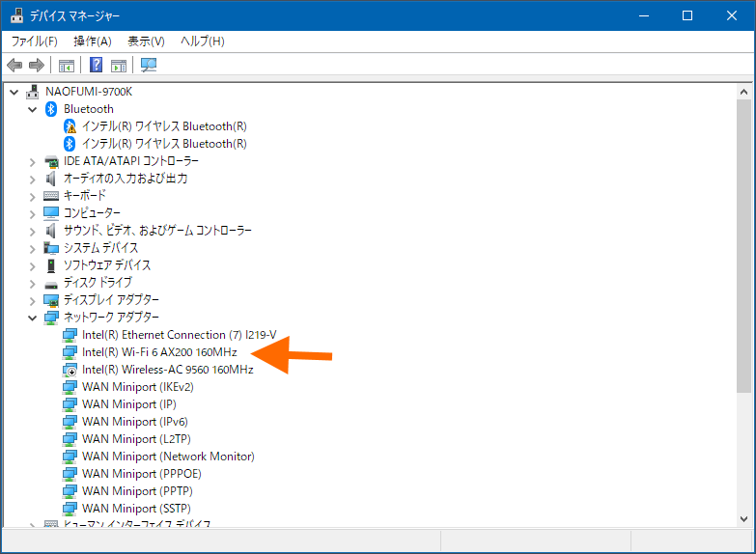Select Bluetooth device icon with warning mark
Viewport: 756px width, 554px height.
point(70,126)
